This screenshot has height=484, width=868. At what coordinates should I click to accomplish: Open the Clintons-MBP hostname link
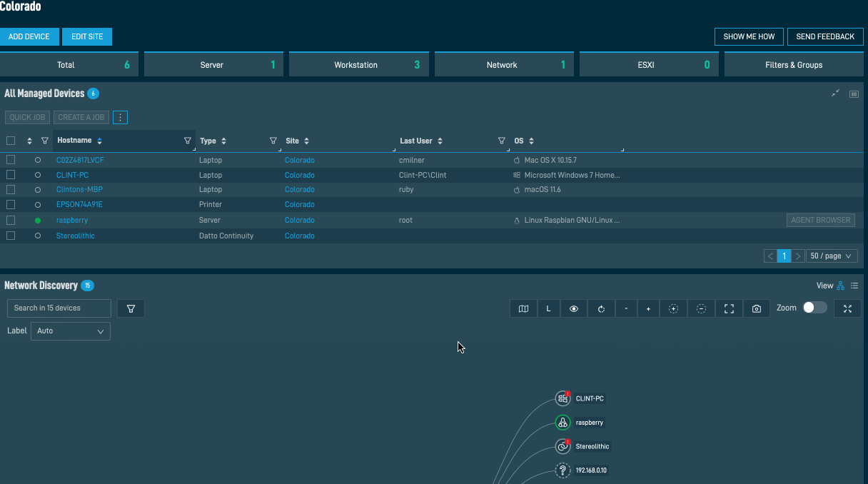(79, 190)
